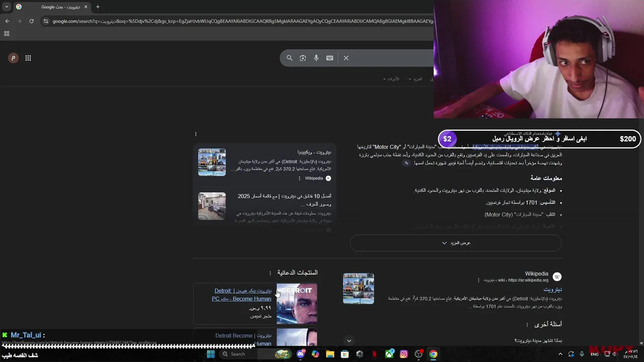Open the Google apps launcher grid
The image size is (644, 362).
(28, 58)
